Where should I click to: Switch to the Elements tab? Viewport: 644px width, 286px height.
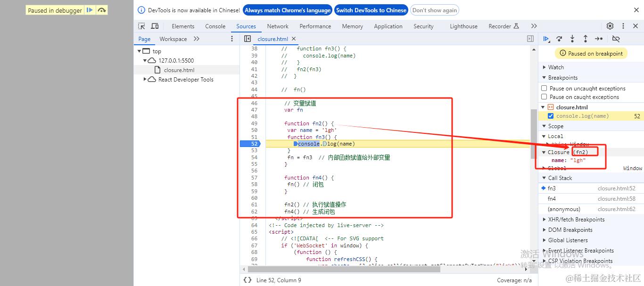tap(183, 26)
